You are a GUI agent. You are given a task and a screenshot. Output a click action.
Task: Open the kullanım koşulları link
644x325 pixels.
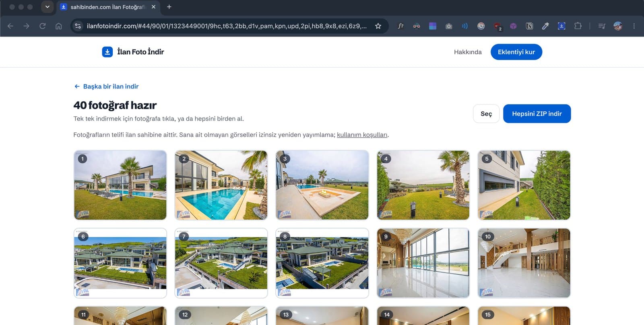[362, 135]
